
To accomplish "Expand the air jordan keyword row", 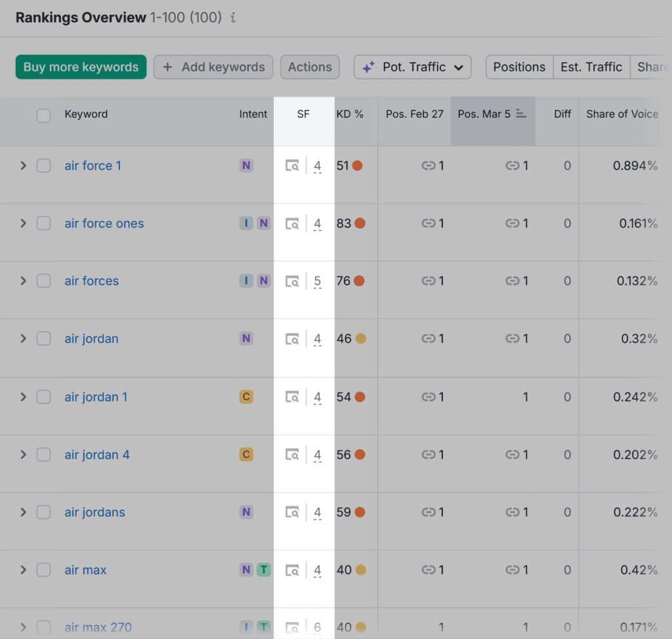I will click(x=22, y=339).
